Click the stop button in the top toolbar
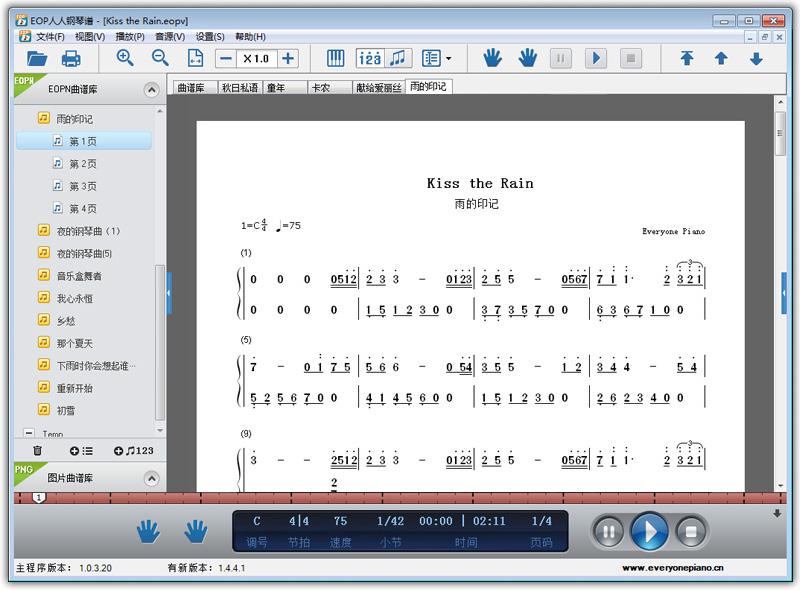Viewport: 800px width, 590px height. [631, 59]
